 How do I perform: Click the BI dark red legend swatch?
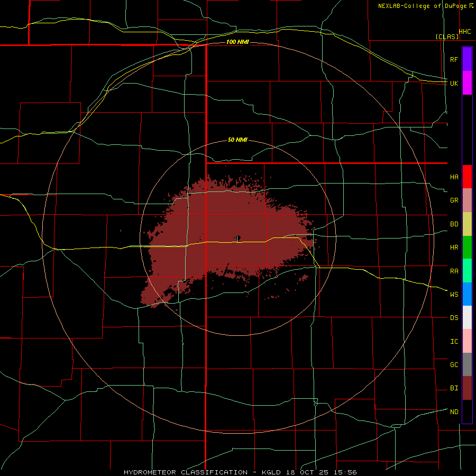point(467,388)
